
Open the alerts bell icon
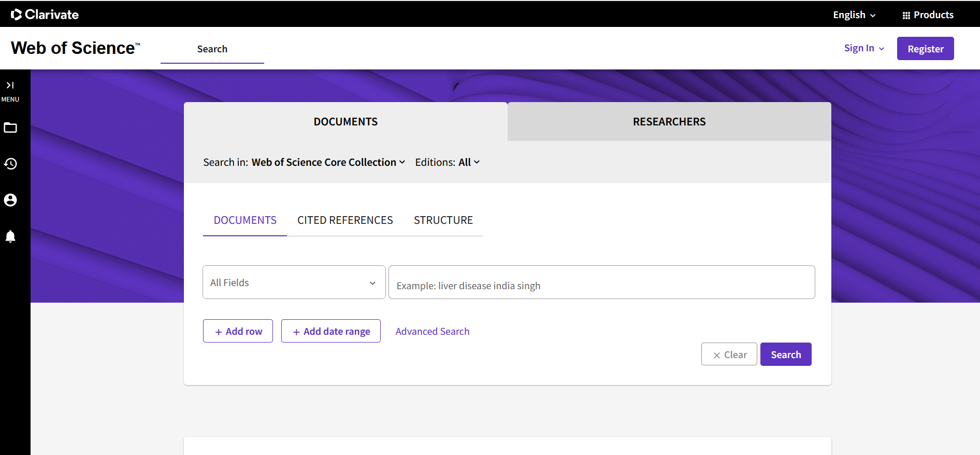pyautogui.click(x=10, y=236)
